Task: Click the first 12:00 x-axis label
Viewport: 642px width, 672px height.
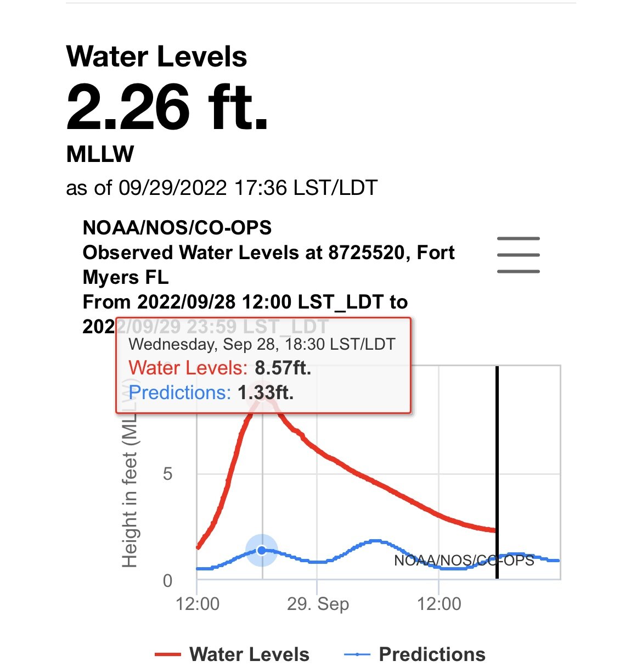Action: coord(198,604)
